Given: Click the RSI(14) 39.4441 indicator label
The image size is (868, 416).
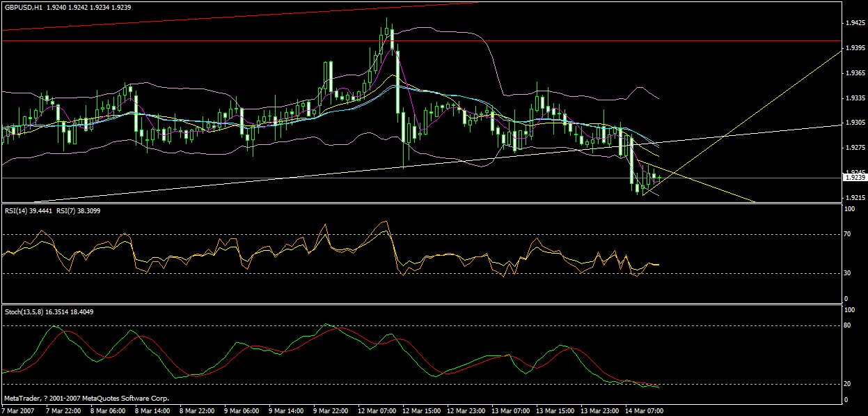Looking at the screenshot, I should pyautogui.click(x=30, y=210).
